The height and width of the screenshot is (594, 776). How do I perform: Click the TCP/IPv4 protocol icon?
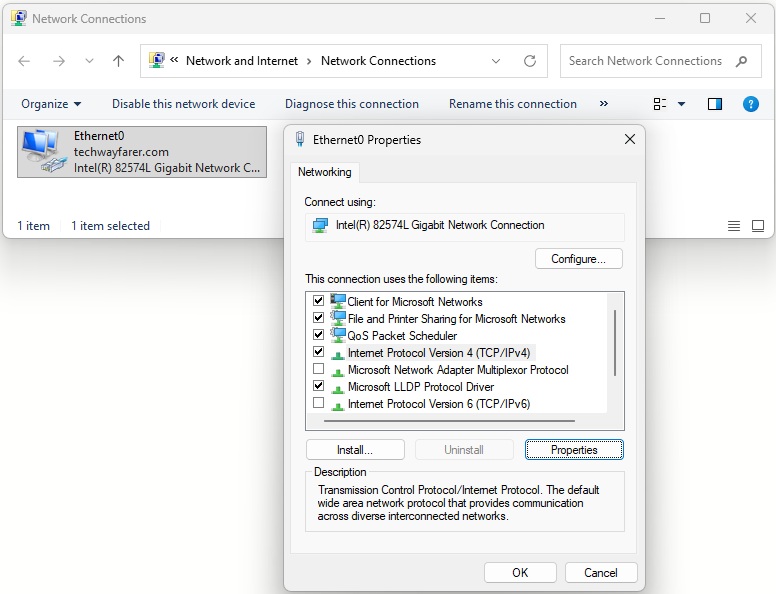(338, 355)
